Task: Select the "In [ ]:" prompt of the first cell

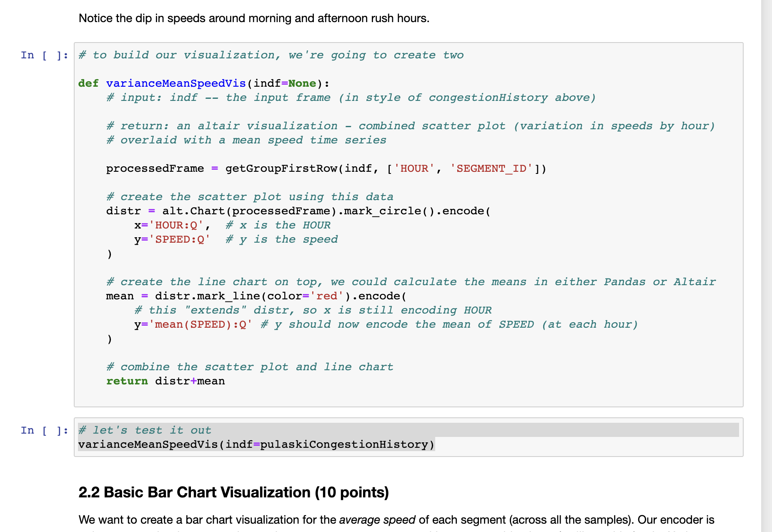Action: 44,55
